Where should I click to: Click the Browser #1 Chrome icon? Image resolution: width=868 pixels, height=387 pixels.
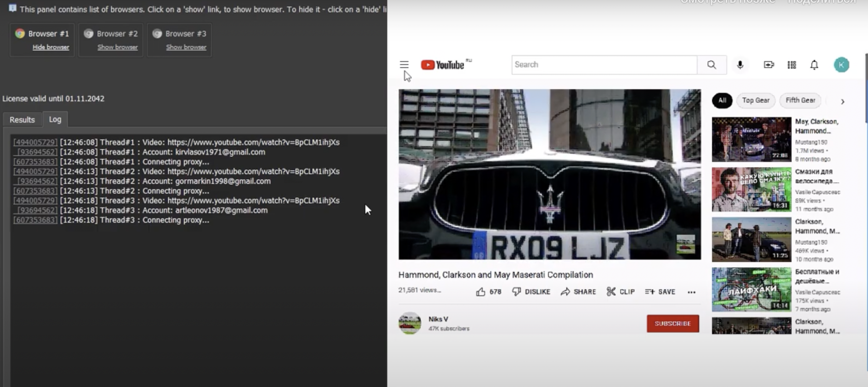coord(20,33)
